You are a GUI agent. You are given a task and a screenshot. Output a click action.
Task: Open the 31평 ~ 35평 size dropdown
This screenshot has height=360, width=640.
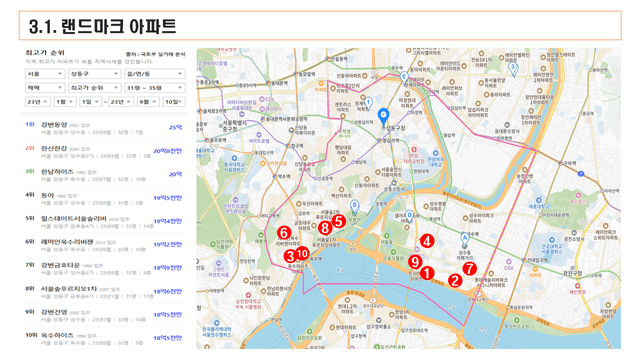(x=154, y=88)
